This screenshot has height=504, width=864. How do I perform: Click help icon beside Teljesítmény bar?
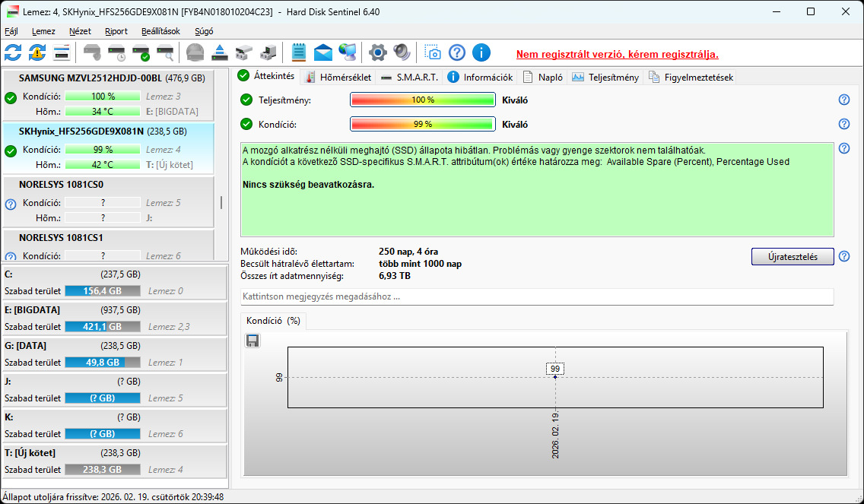843,100
